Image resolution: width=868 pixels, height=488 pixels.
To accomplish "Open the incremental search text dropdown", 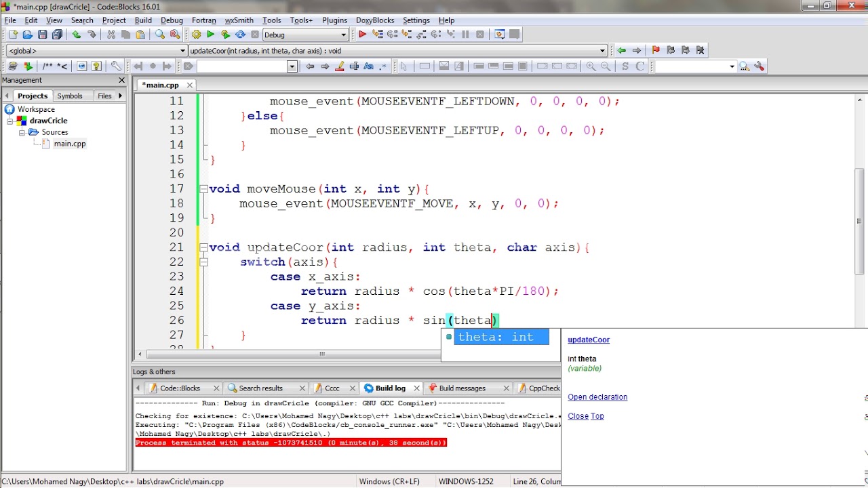I will click(x=292, y=66).
